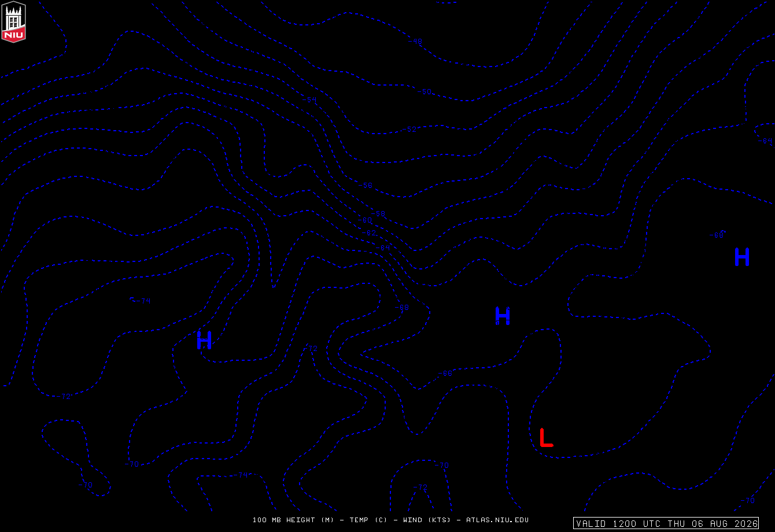
Task: Select the -52 contour label
Action: pyautogui.click(x=409, y=130)
